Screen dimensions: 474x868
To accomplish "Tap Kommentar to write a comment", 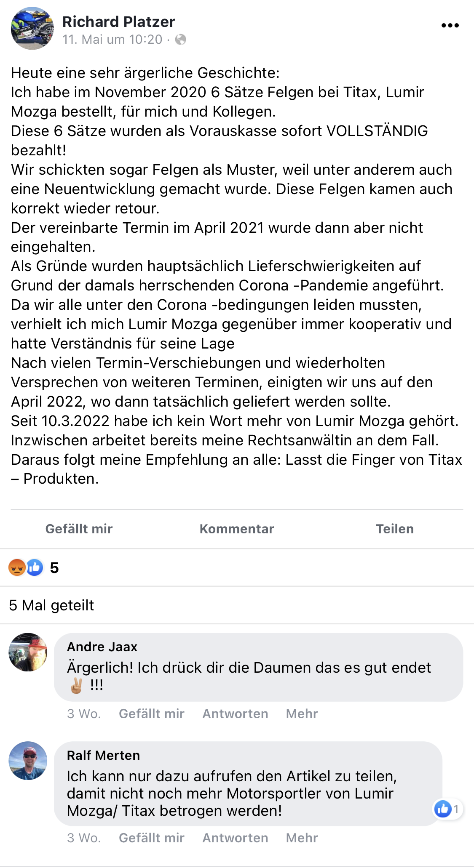I will click(237, 529).
